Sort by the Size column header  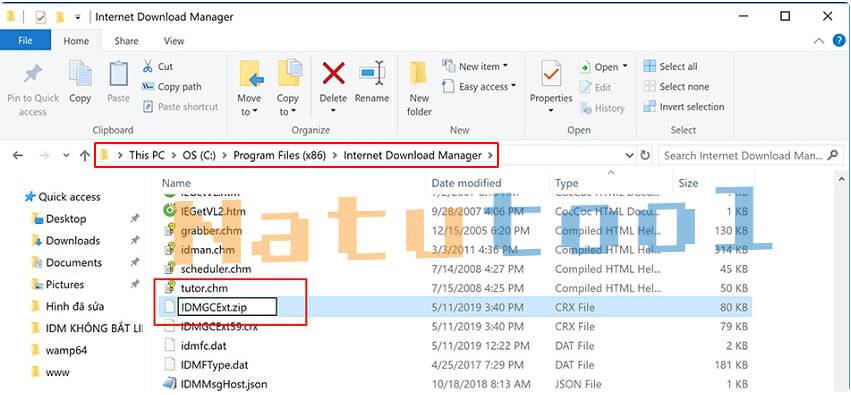[x=688, y=183]
